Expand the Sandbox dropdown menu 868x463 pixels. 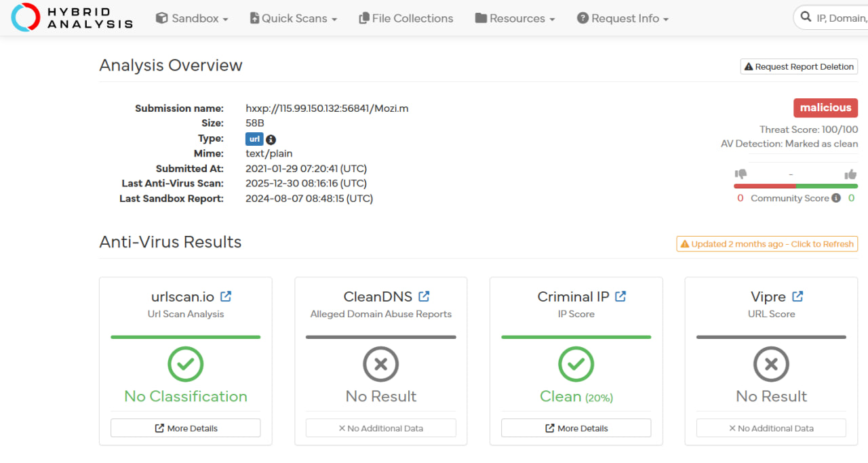pos(192,18)
